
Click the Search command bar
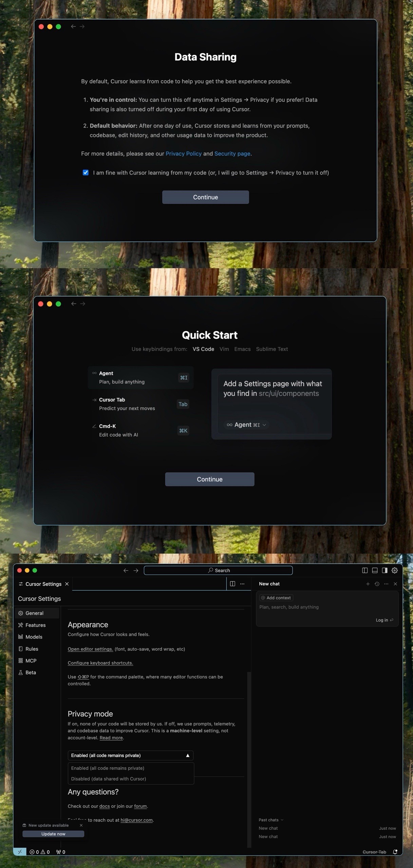(x=218, y=570)
